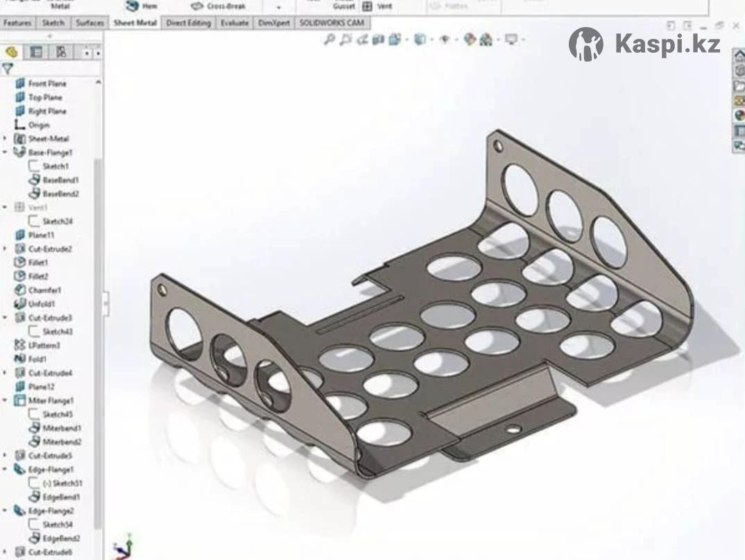Switch to the SOLIDWORKS CAM tab
Screen dimensions: 745x560
coord(331,23)
